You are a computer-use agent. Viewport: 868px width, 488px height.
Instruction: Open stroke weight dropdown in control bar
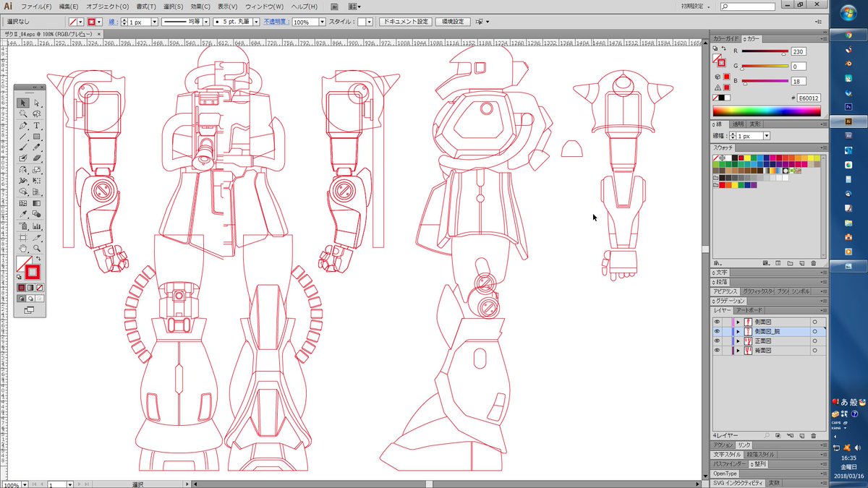click(155, 22)
